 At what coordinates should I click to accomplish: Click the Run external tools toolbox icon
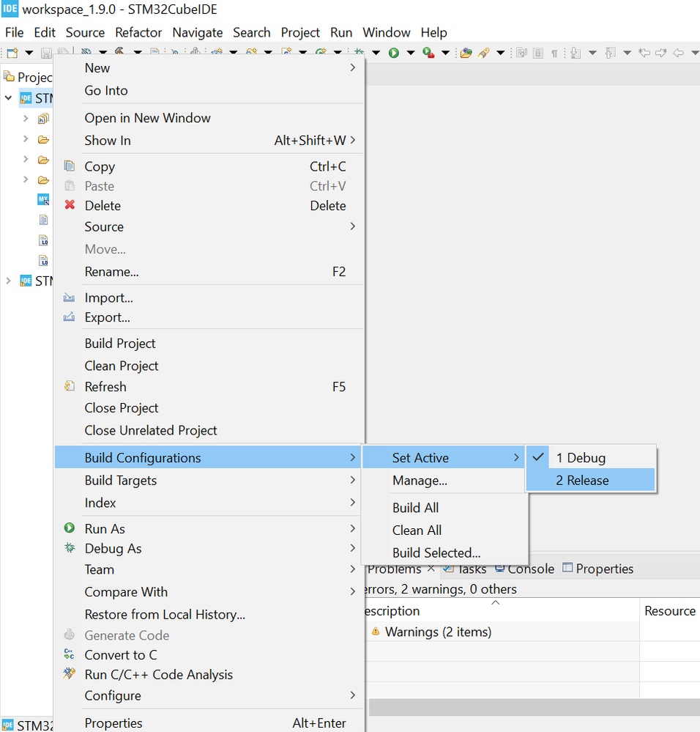428,53
